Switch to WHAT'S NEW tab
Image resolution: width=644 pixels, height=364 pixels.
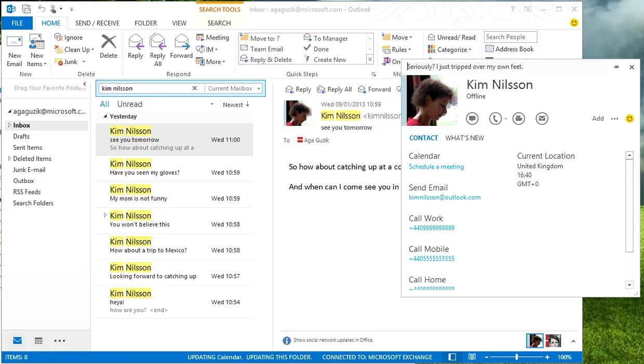[464, 138]
